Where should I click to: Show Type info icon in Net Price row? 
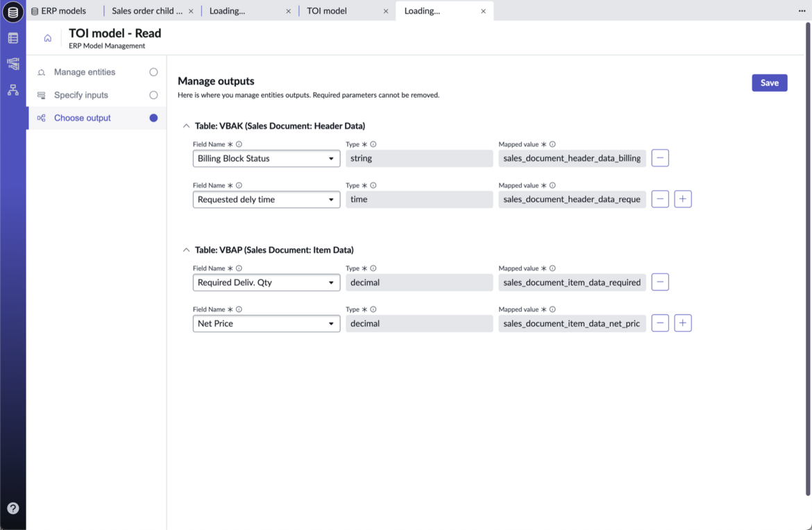click(x=373, y=309)
